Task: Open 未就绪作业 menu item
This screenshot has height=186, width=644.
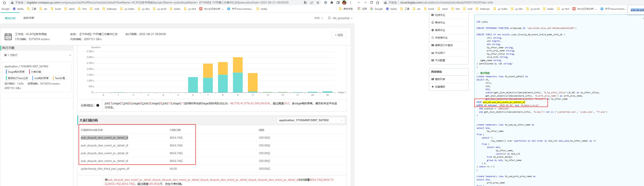Action: [449, 38]
